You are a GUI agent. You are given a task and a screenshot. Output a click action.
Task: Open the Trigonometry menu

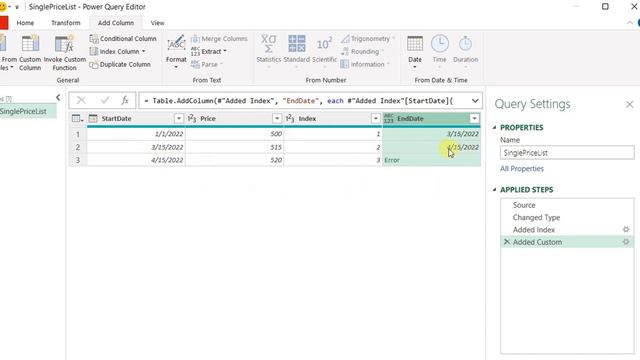point(368,39)
